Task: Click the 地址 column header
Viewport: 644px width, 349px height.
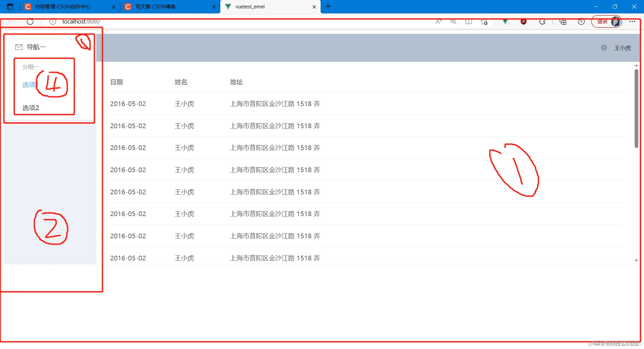Action: [236, 82]
